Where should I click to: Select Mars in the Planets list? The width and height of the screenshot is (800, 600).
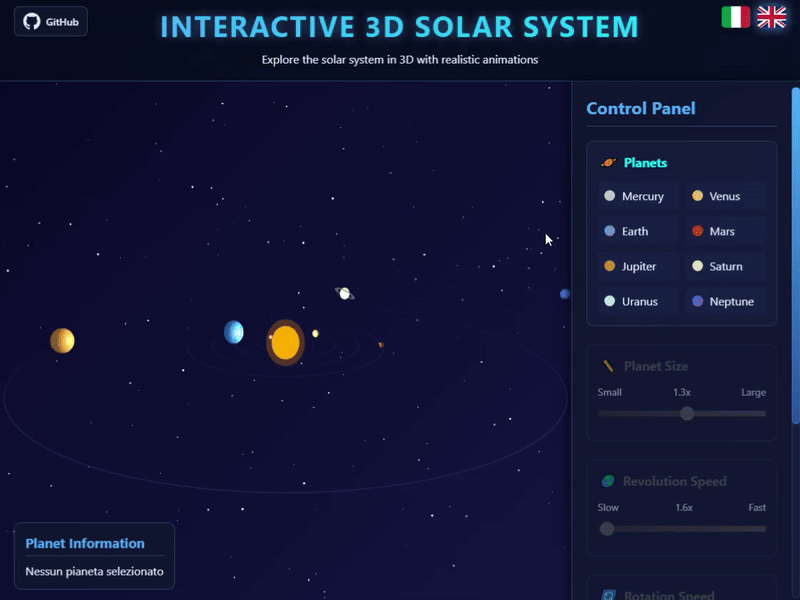coord(726,231)
